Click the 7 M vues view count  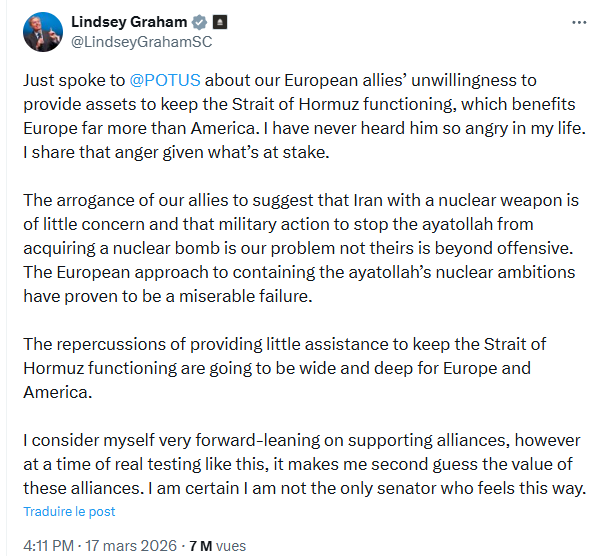coord(216,546)
